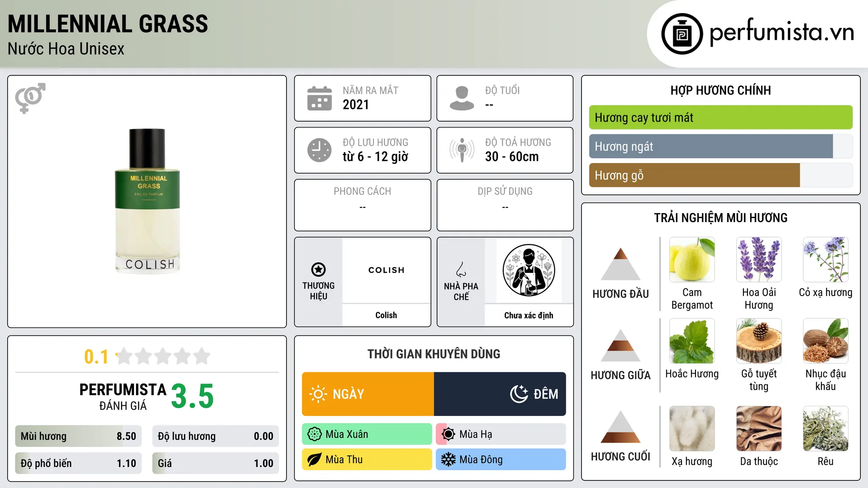The height and width of the screenshot is (488, 868).
Task: Click the person silhouette icon beside Độ tuổi
Action: tap(462, 98)
